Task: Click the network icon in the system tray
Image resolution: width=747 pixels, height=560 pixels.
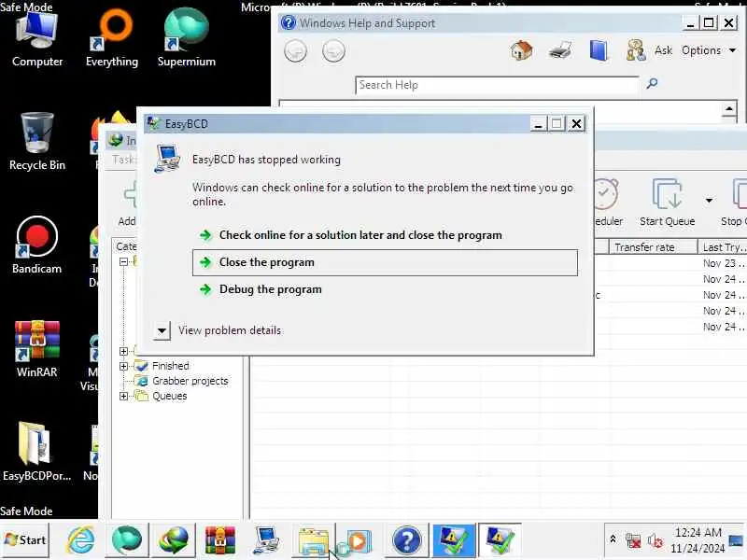Action: point(633,541)
